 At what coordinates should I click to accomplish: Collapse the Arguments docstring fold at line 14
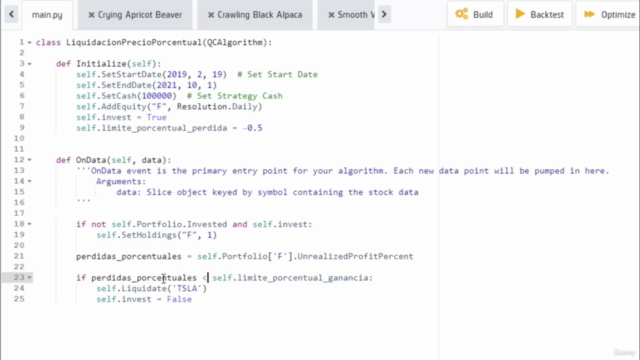click(x=29, y=181)
